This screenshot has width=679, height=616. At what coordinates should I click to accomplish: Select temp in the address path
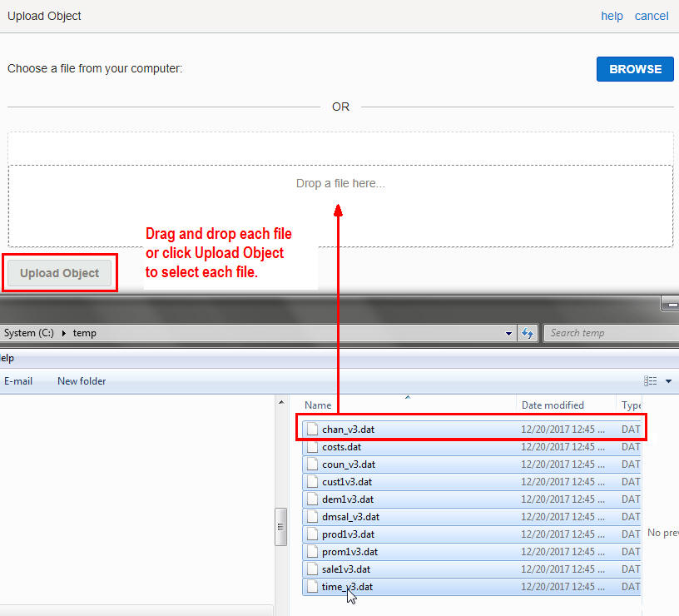(84, 333)
